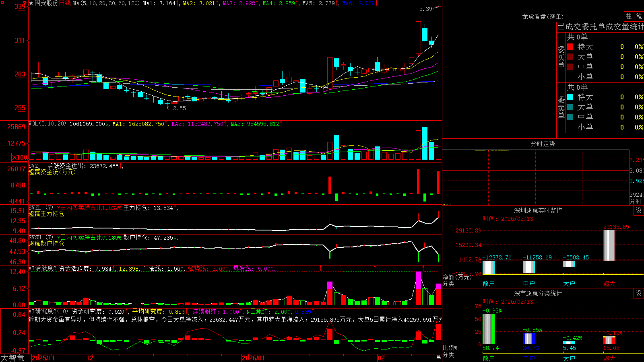Screen dimensions: 644x362
Task: Toggle the 柱 bar display mode
Action: tap(629, 16)
